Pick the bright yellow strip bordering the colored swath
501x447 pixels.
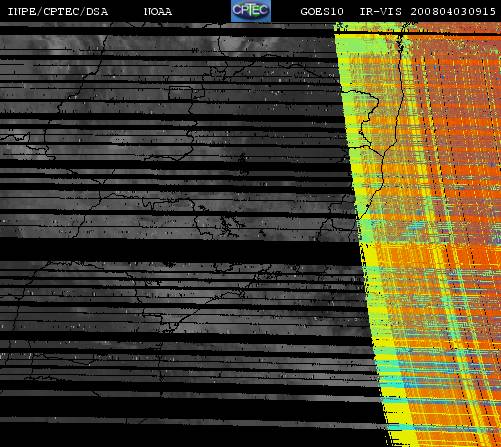point(377,300)
